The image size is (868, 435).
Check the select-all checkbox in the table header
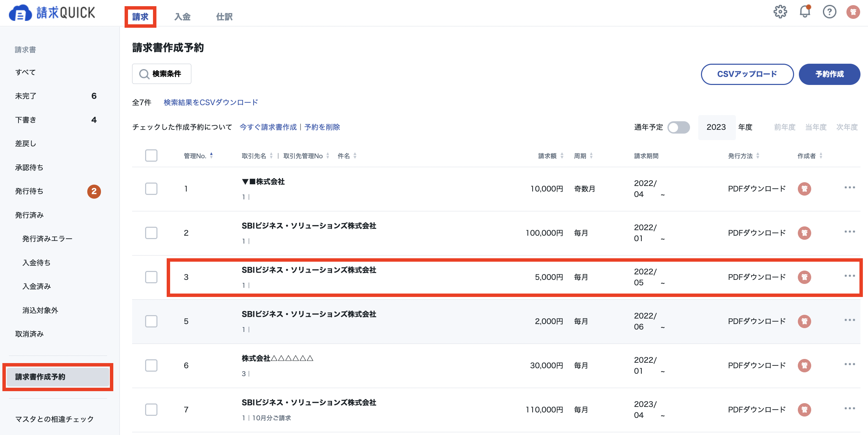point(151,156)
